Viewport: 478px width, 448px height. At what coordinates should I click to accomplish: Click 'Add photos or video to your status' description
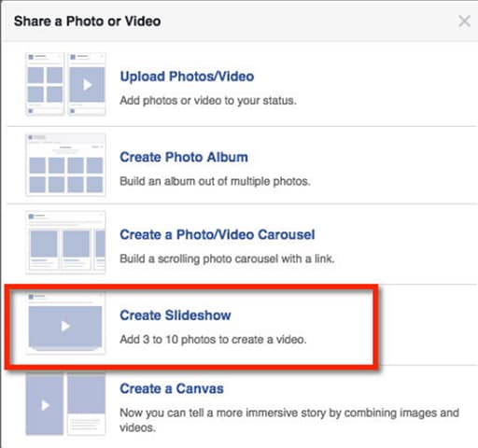208,101
